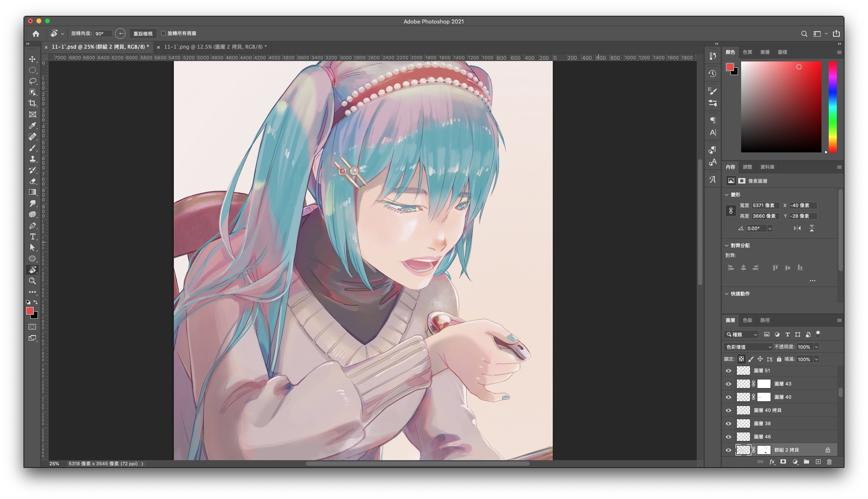The width and height of the screenshot is (868, 499).
Task: Select the Lasso tool
Action: (32, 81)
